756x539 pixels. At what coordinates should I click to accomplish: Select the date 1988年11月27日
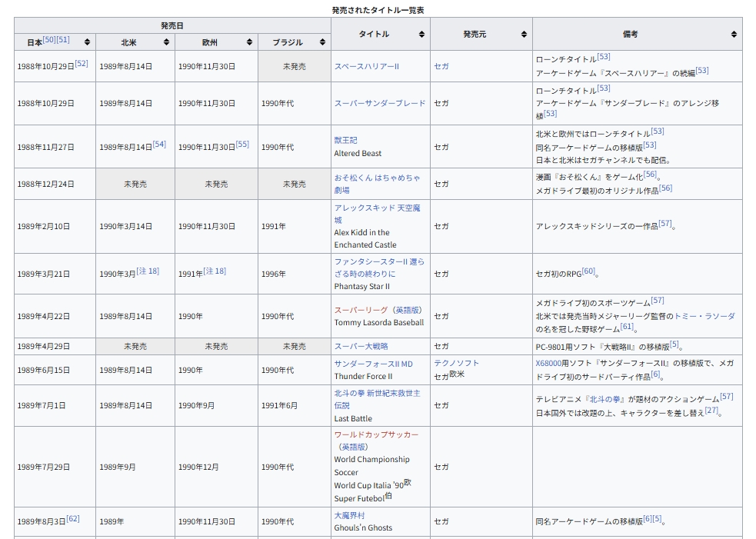coord(46,147)
